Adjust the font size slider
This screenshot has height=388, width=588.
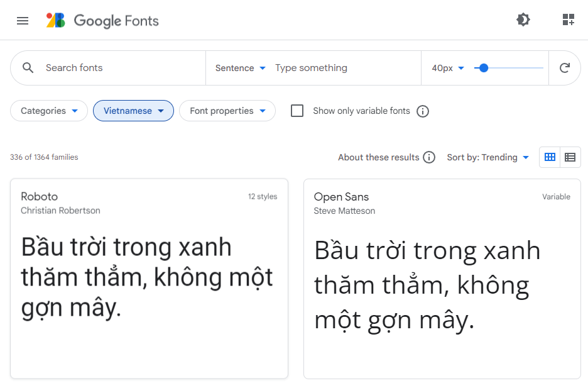pyautogui.click(x=482, y=67)
